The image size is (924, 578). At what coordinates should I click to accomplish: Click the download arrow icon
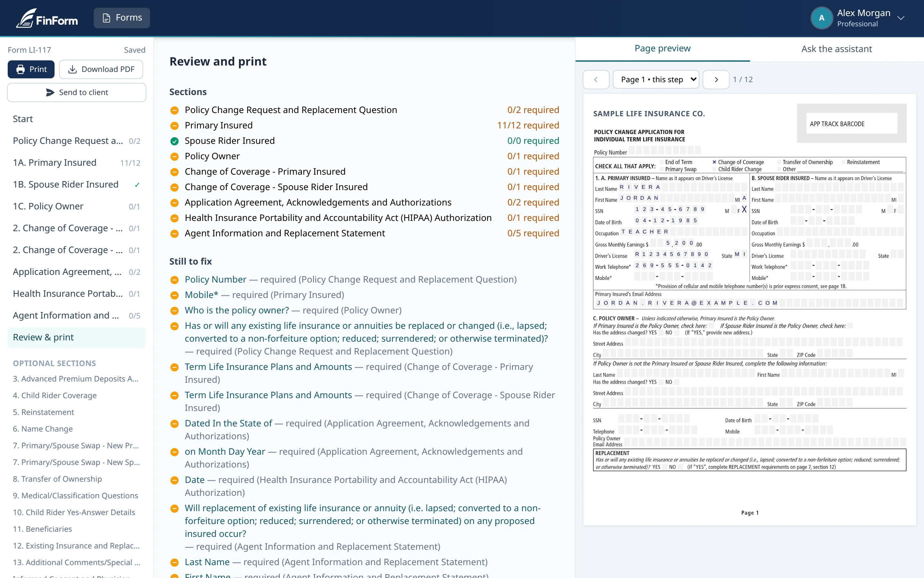[x=72, y=69]
